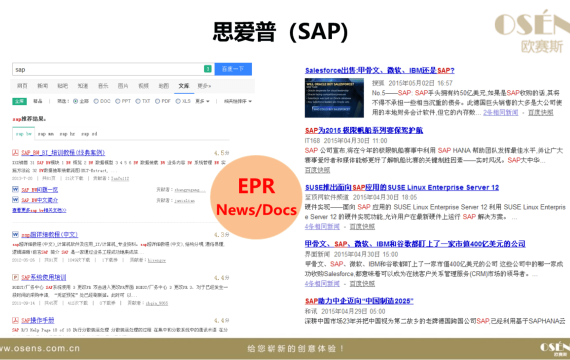570x360 pixels.
Task: Click the second blue Word document icon
Action: point(15,200)
